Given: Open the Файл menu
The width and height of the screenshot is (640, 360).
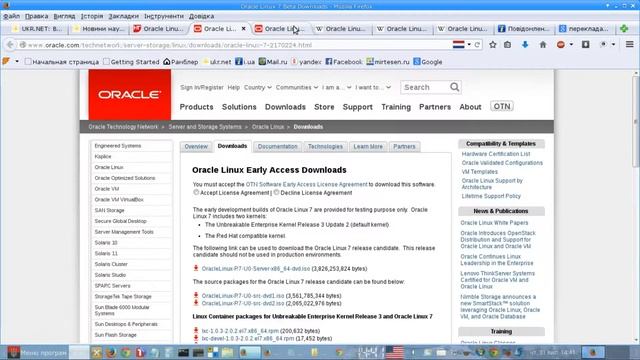Looking at the screenshot, I should pyautogui.click(x=11, y=16).
